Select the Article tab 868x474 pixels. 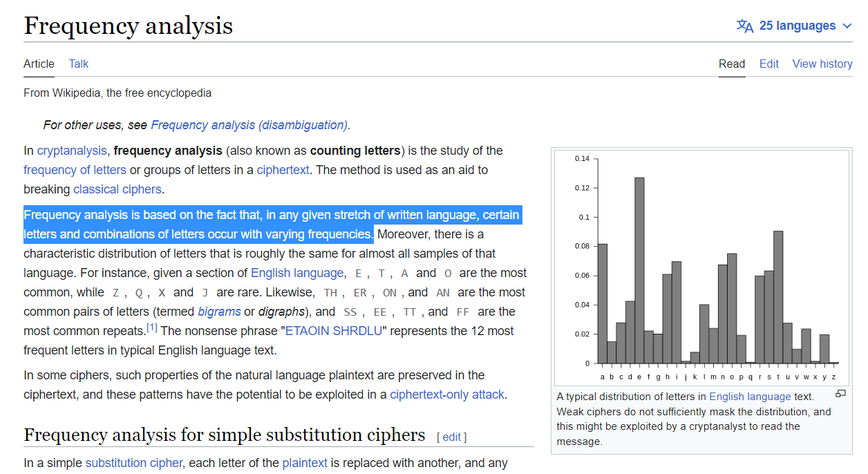point(39,64)
